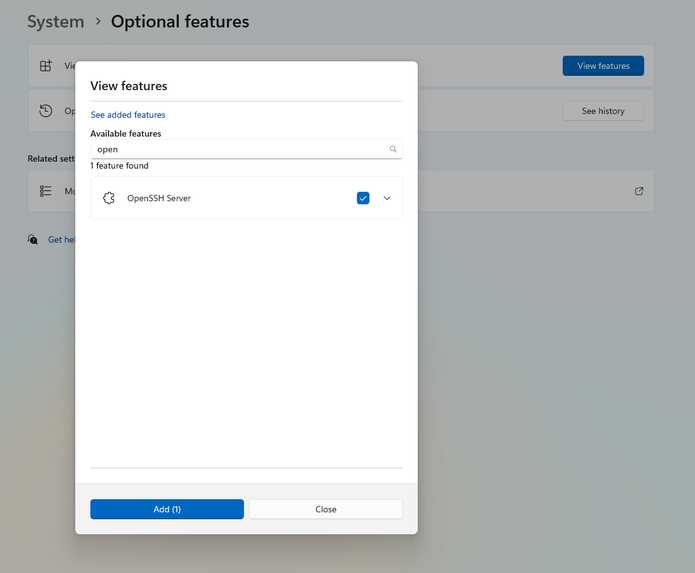Click the breadcrumb chevron after System
The width and height of the screenshot is (695, 573).
click(98, 21)
